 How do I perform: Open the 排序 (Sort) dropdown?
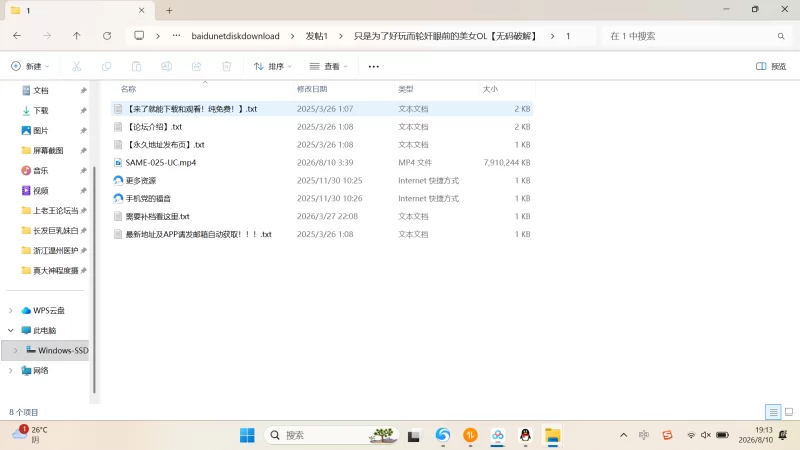tap(272, 66)
